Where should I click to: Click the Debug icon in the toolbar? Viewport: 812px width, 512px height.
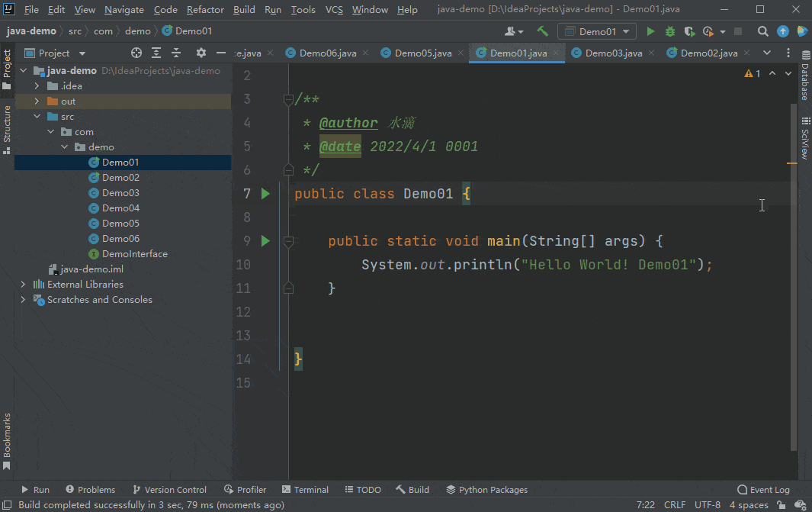coord(669,31)
